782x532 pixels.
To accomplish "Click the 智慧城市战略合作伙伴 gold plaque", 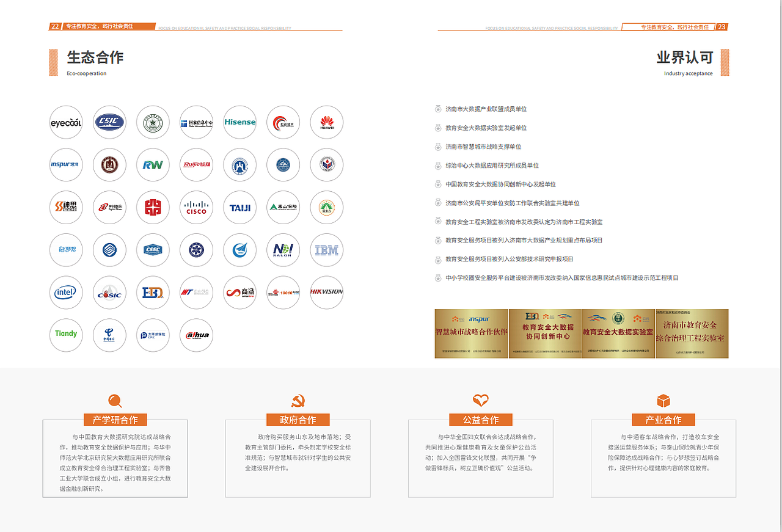I will pyautogui.click(x=471, y=333).
